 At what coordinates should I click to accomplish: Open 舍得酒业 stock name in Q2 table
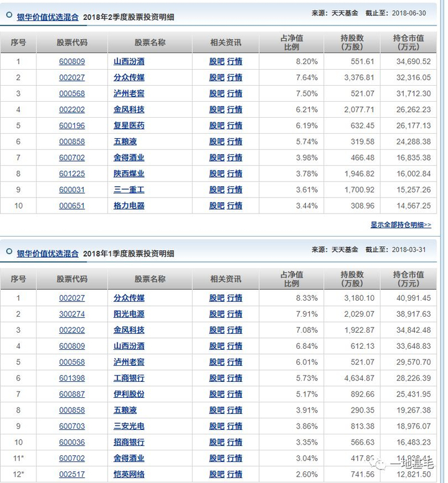(129, 157)
